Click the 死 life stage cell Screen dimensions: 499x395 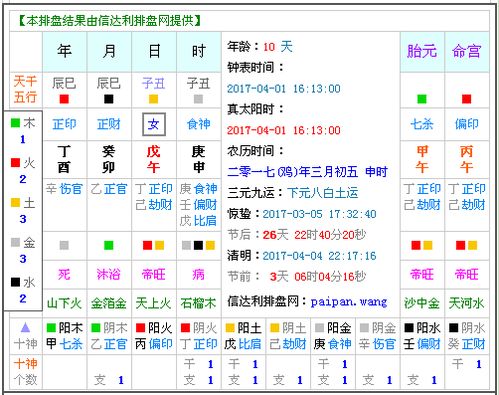click(x=64, y=274)
